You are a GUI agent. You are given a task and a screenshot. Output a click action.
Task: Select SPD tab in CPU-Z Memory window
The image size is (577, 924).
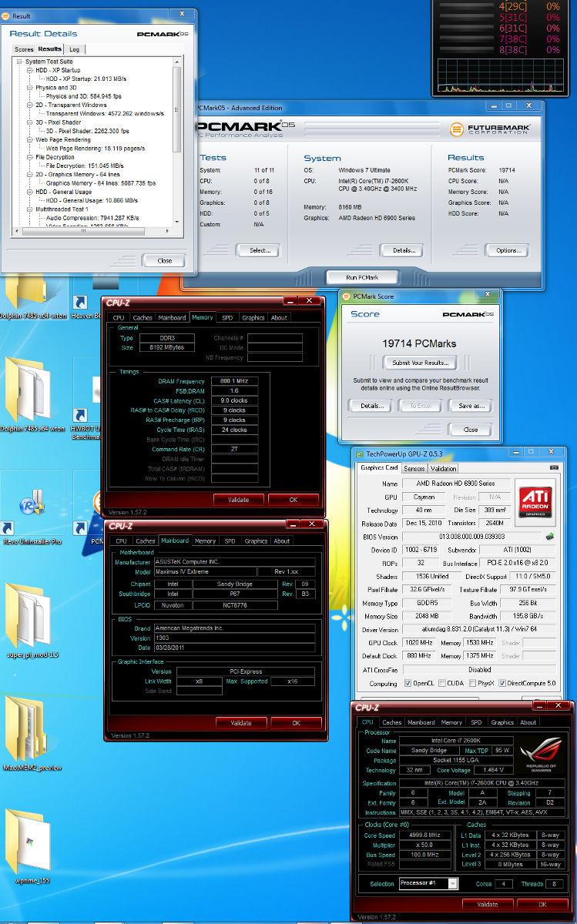227,317
